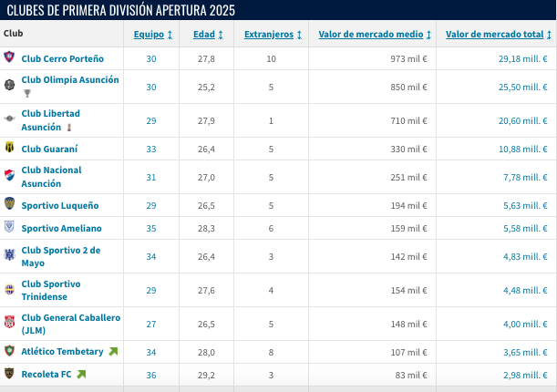Click total value 3,65 mill. € for Tembetary

pos(525,353)
